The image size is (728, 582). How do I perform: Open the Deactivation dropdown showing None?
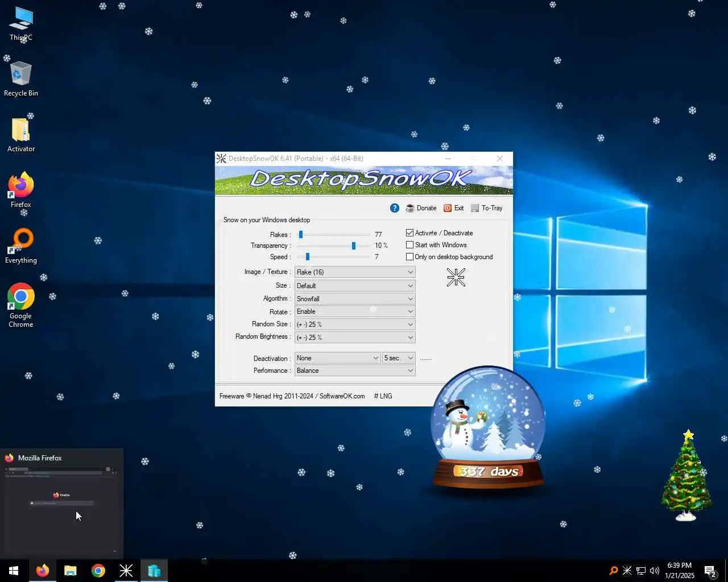coord(337,358)
